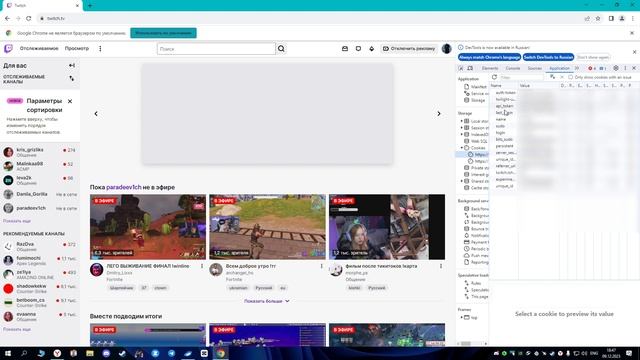Select the login cookie row
The height and width of the screenshot is (360, 640).
564,133
